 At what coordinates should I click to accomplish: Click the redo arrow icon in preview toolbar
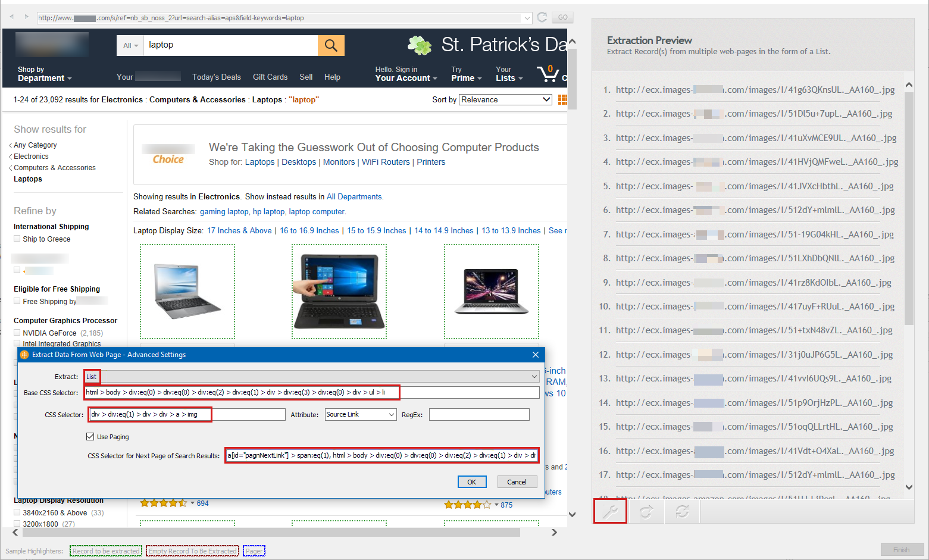pyautogui.click(x=646, y=511)
